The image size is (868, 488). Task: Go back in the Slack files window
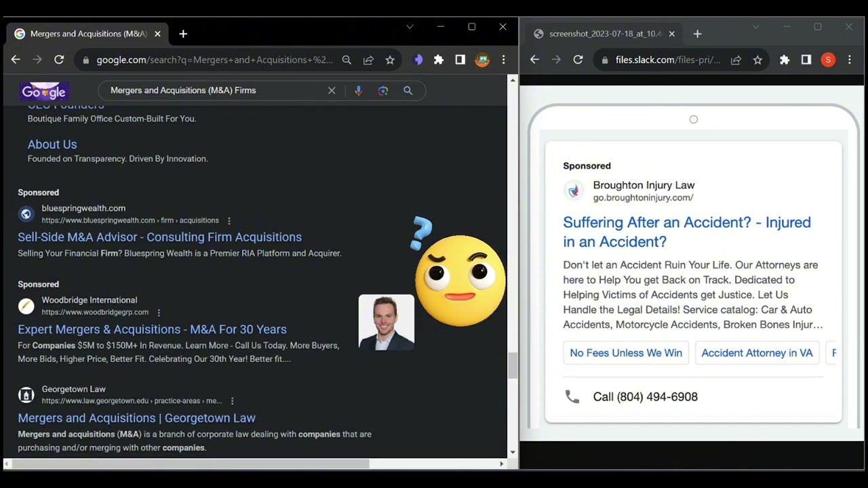534,60
